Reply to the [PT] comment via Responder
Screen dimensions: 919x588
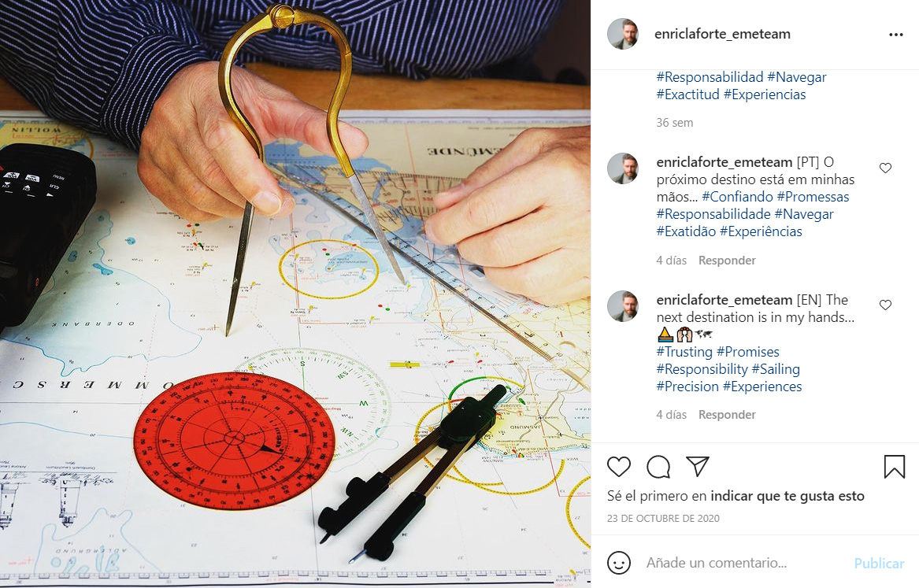click(727, 261)
